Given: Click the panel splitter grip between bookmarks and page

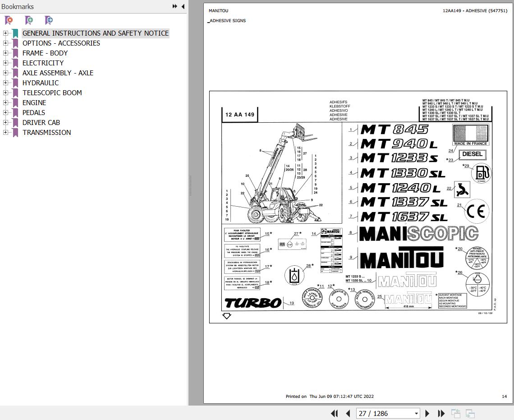Looking at the screenshot, I should pyautogui.click(x=190, y=185).
